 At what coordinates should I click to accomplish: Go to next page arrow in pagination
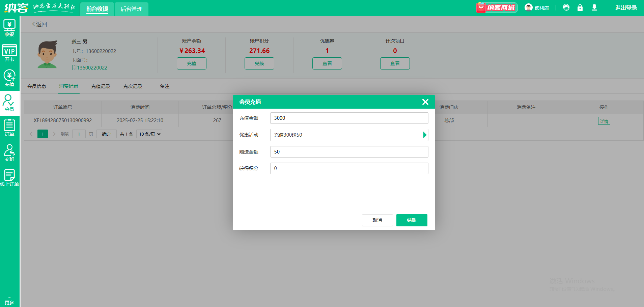54,134
